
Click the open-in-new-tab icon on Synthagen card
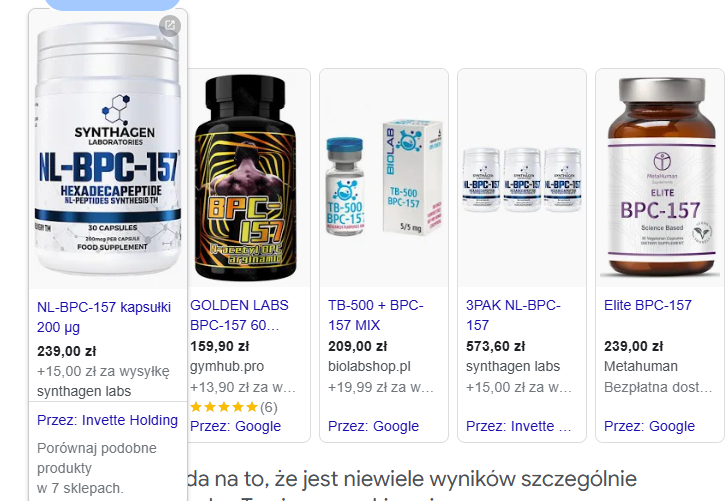(170, 25)
